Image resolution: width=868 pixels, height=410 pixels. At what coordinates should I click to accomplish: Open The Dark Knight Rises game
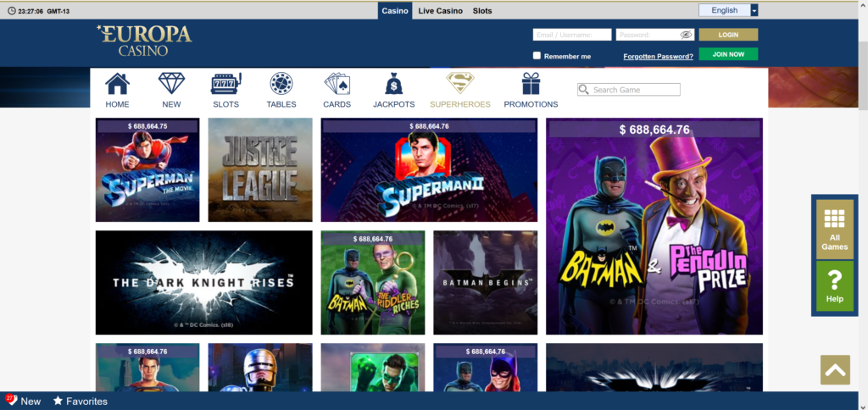pos(203,283)
